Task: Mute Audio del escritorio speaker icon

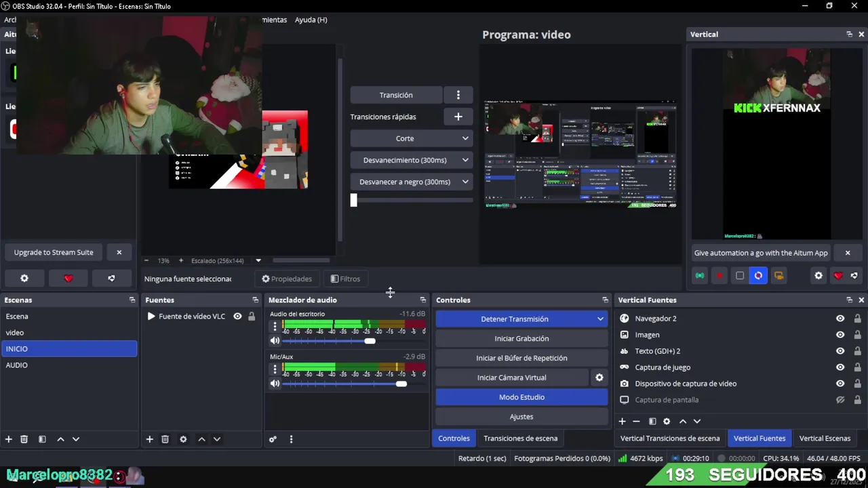Action: (275, 341)
